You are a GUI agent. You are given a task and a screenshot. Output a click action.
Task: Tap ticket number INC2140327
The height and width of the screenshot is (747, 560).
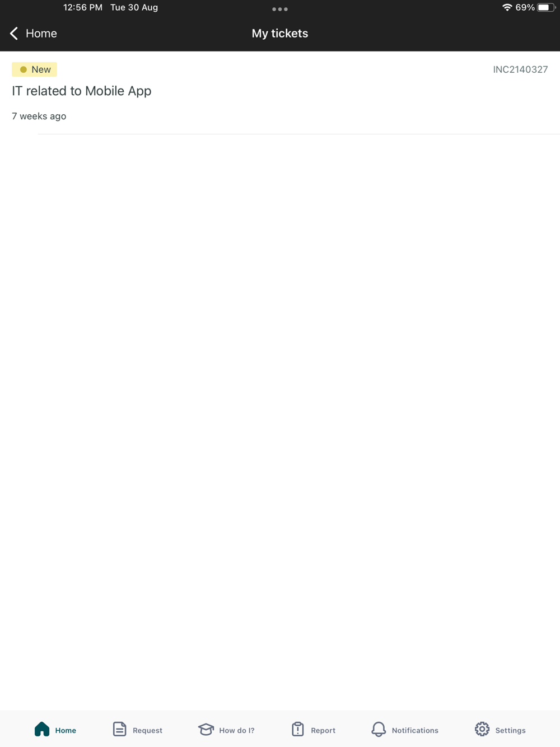pyautogui.click(x=520, y=69)
